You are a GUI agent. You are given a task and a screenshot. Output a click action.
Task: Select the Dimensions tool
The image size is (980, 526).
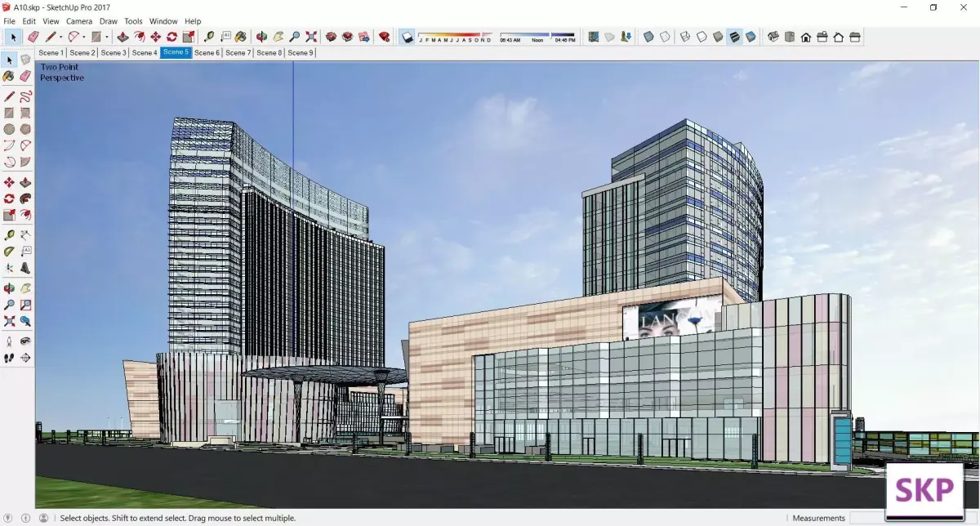pos(25,235)
